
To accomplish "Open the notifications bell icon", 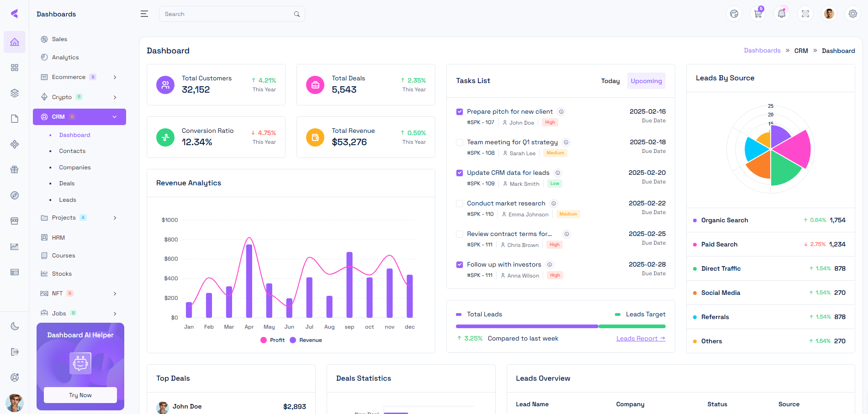I will tap(782, 14).
